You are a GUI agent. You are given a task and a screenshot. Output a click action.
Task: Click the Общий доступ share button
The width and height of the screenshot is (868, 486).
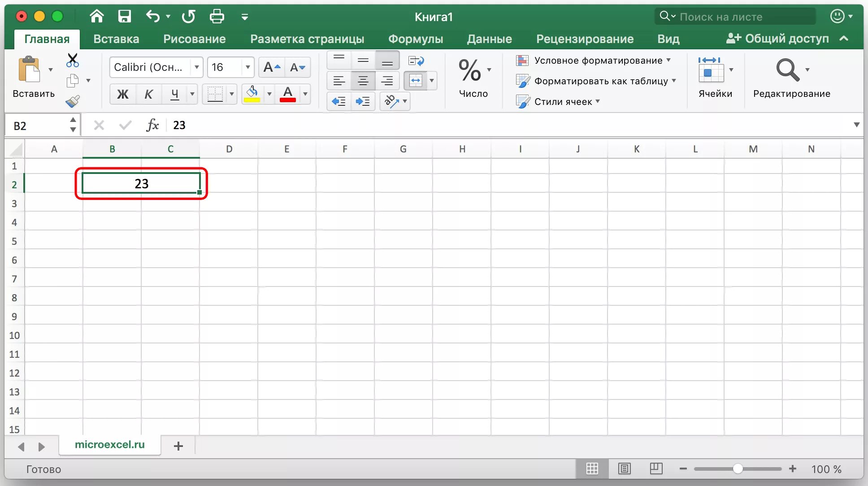(778, 39)
